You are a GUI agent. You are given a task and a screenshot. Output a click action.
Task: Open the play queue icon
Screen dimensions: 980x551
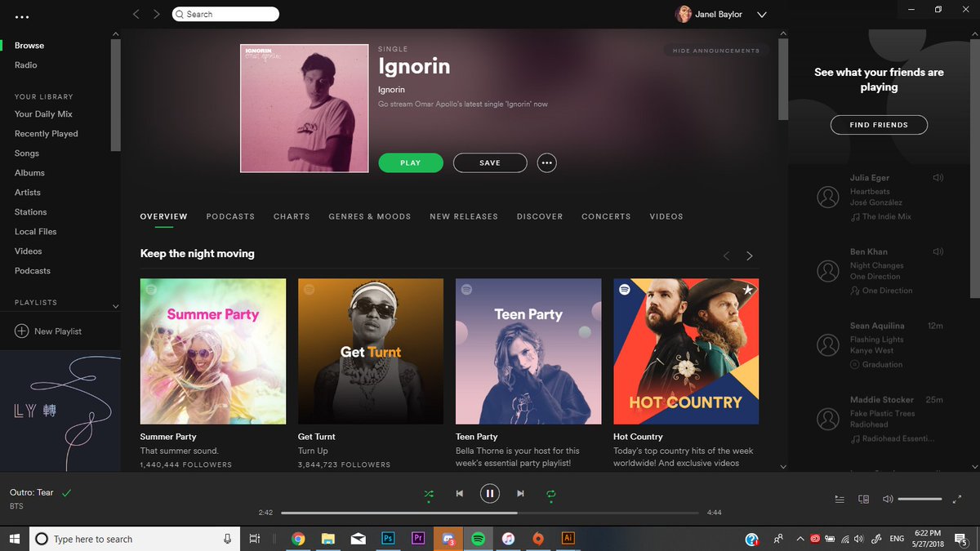pyautogui.click(x=840, y=499)
